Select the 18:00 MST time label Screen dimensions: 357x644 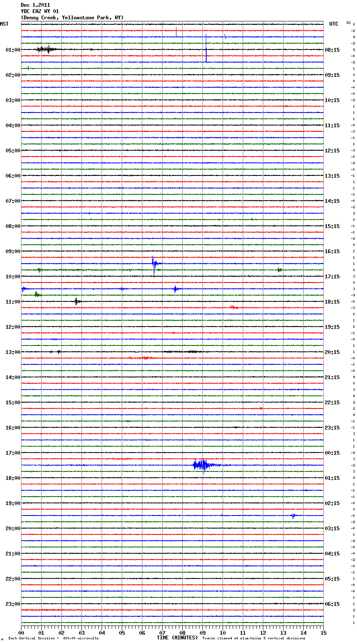click(x=13, y=478)
